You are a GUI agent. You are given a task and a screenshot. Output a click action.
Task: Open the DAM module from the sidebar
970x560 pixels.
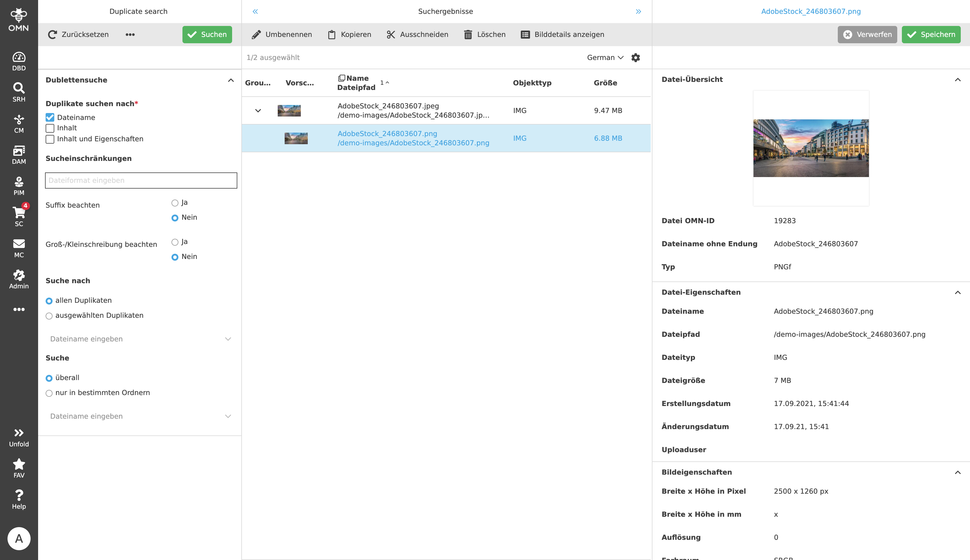[x=19, y=154]
